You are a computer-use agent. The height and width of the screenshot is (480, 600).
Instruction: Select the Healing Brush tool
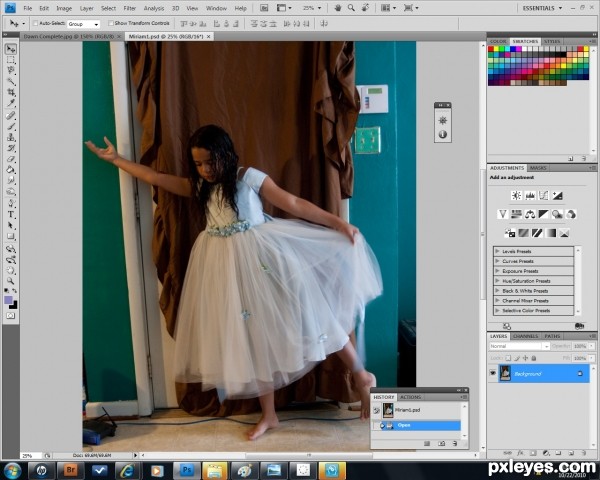pyautogui.click(x=11, y=115)
